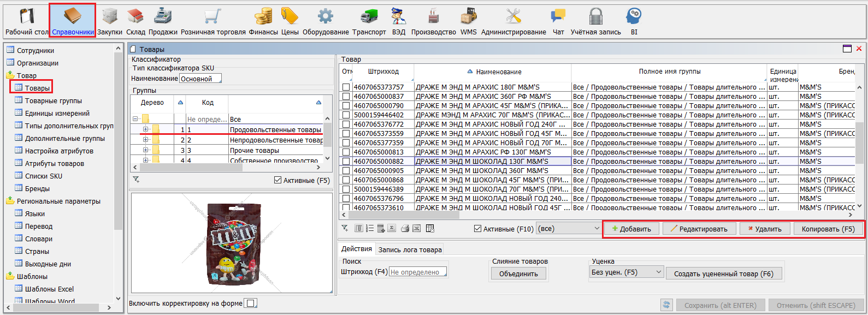Open the Финансы coins module
Screen dimensions: 868x315
[263, 22]
